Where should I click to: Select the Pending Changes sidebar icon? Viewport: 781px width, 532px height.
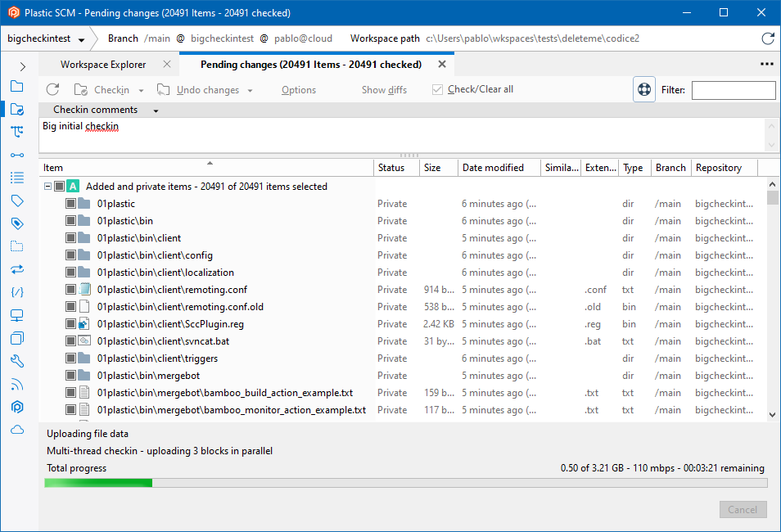18,109
